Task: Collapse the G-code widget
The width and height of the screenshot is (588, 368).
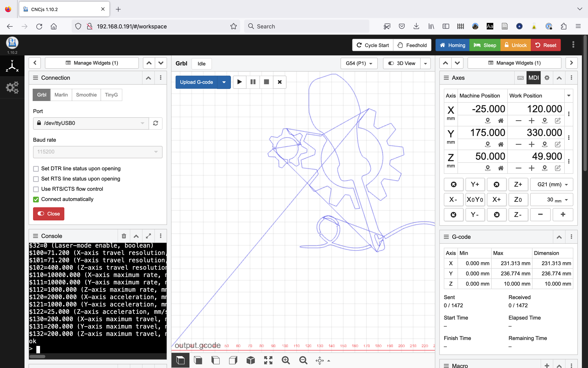Action: [x=559, y=237]
